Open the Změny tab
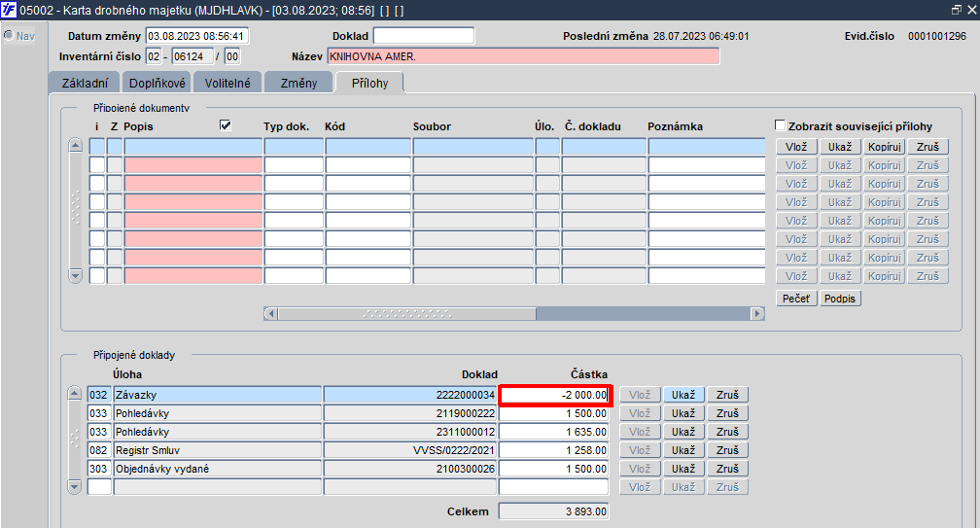This screenshot has width=980, height=528. [298, 83]
